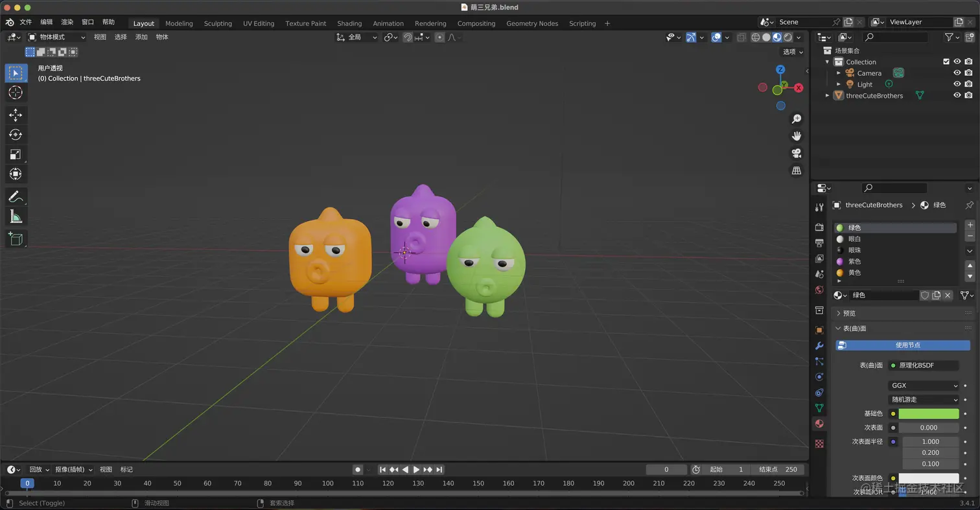Open the 随机游走 subsurface method dropdown
Viewport: 980px width, 510px height.
point(923,399)
